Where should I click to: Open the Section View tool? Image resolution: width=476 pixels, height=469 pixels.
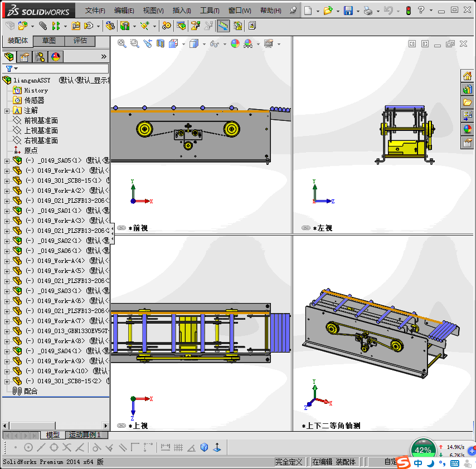point(161,43)
